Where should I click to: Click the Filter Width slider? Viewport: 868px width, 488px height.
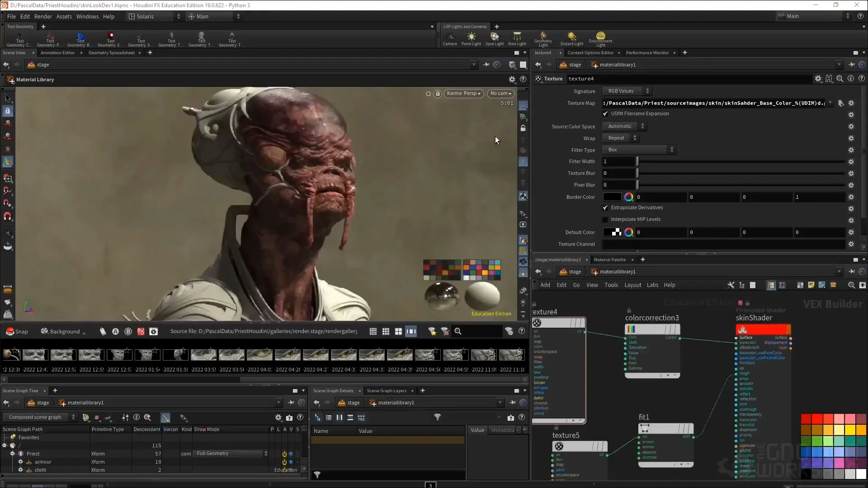pyautogui.click(x=741, y=162)
